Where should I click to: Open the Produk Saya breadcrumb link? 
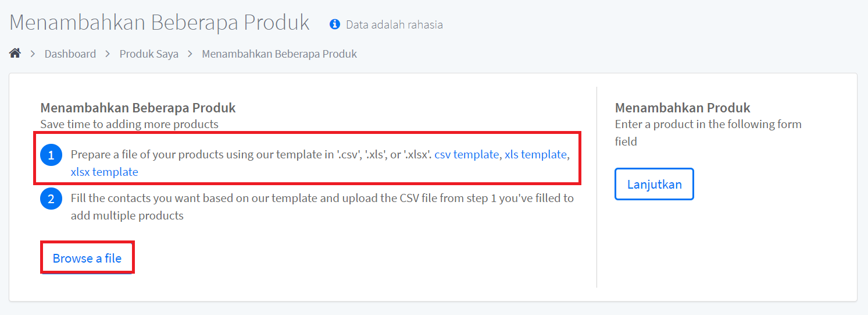click(149, 54)
